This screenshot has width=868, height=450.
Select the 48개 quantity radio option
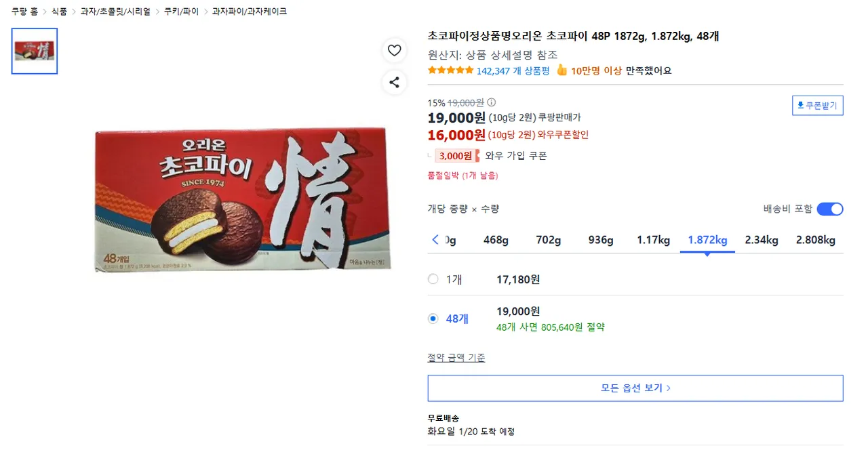click(x=433, y=319)
